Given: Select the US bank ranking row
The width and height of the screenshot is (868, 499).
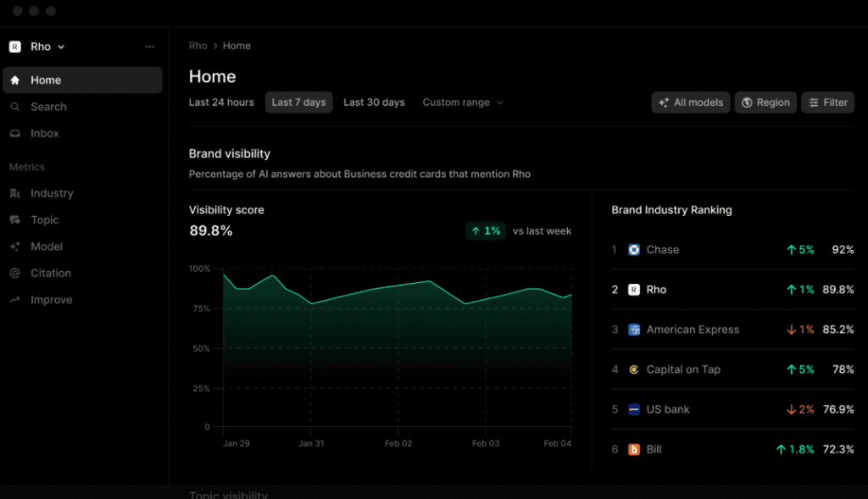Looking at the screenshot, I should [x=732, y=409].
